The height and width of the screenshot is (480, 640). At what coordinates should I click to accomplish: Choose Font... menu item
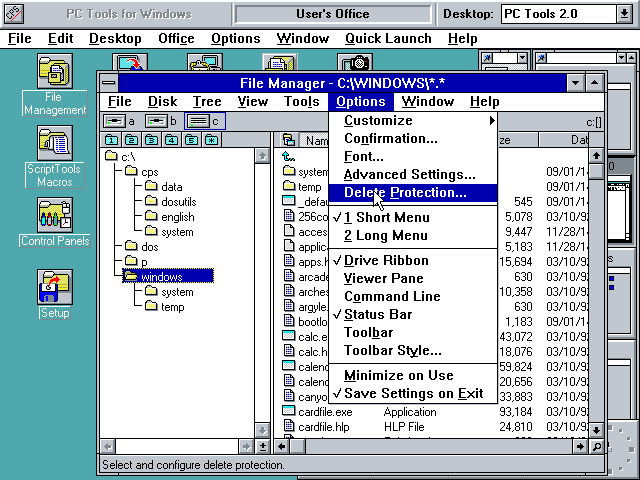click(413, 156)
